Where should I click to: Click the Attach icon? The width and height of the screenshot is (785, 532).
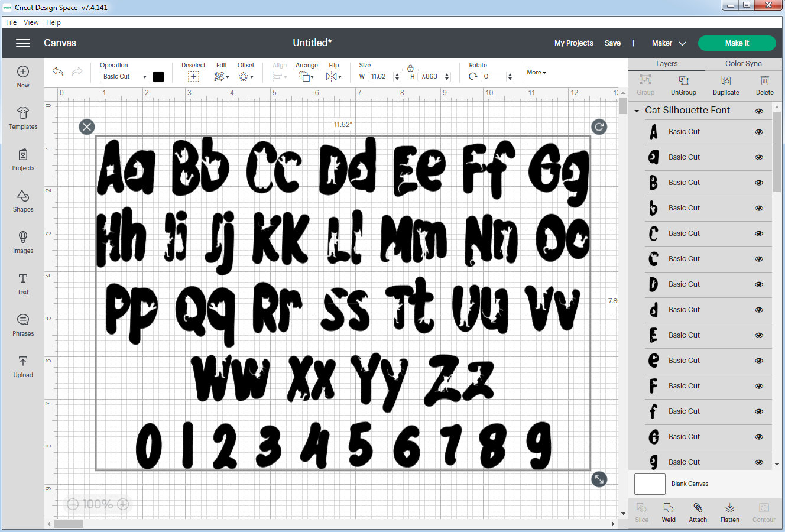tap(698, 512)
